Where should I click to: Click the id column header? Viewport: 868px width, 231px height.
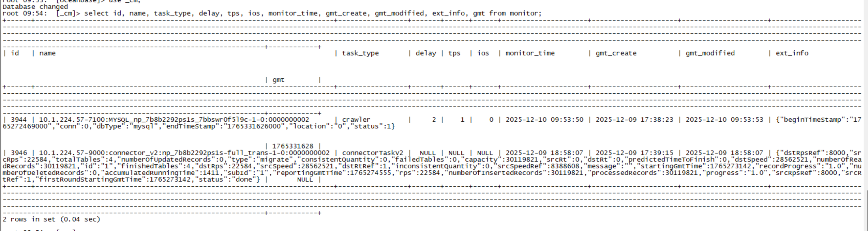click(x=15, y=53)
